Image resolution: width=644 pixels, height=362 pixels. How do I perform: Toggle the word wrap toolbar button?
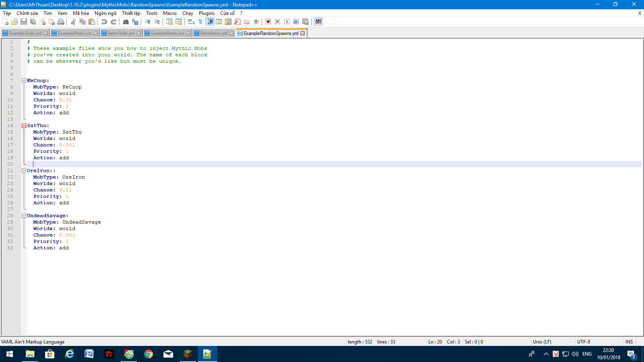coord(191,22)
